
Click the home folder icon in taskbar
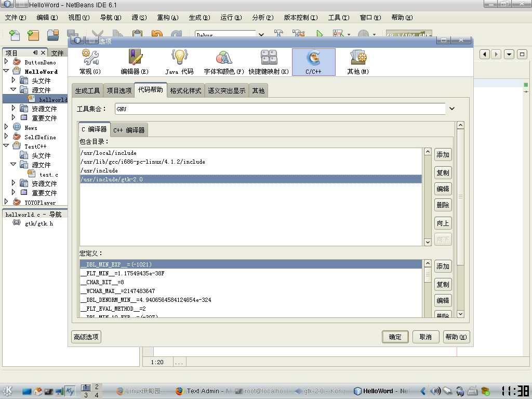pos(38,391)
